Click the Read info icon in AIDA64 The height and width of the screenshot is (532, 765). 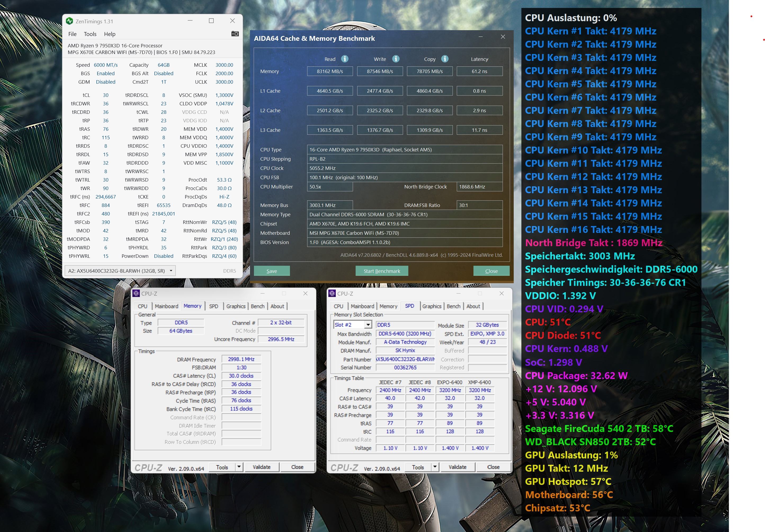[x=345, y=59]
